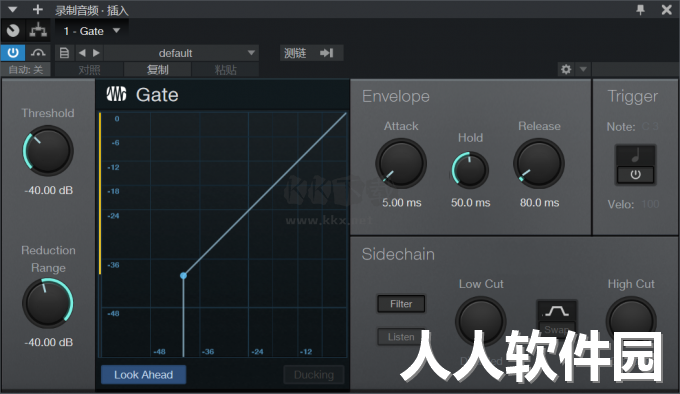Click the Range value -40.00 dB

[x=49, y=342]
